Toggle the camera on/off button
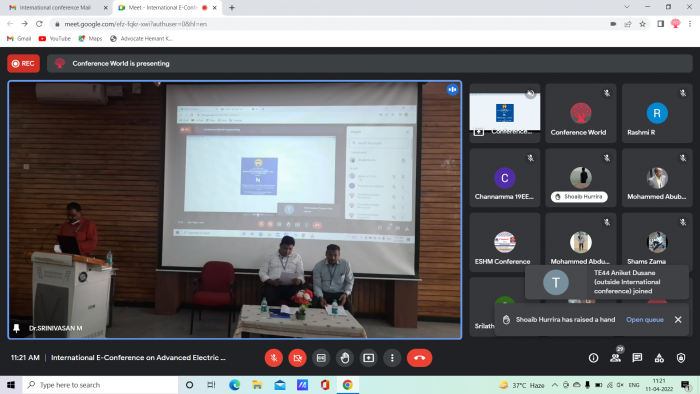Image resolution: width=700 pixels, height=394 pixels. 297,358
